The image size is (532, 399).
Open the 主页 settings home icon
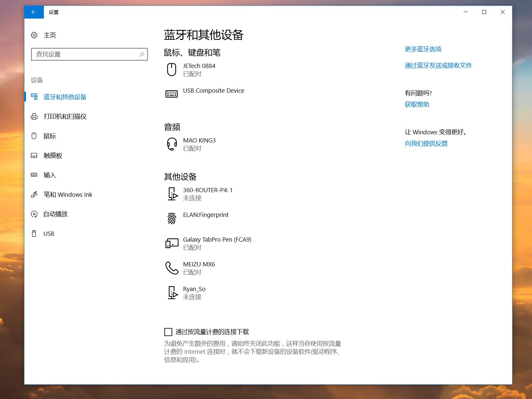pos(35,35)
